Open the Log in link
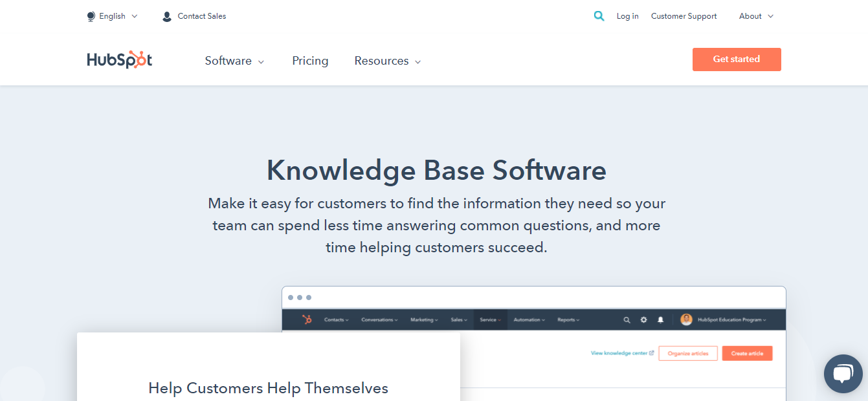This screenshot has width=868, height=401. click(627, 16)
